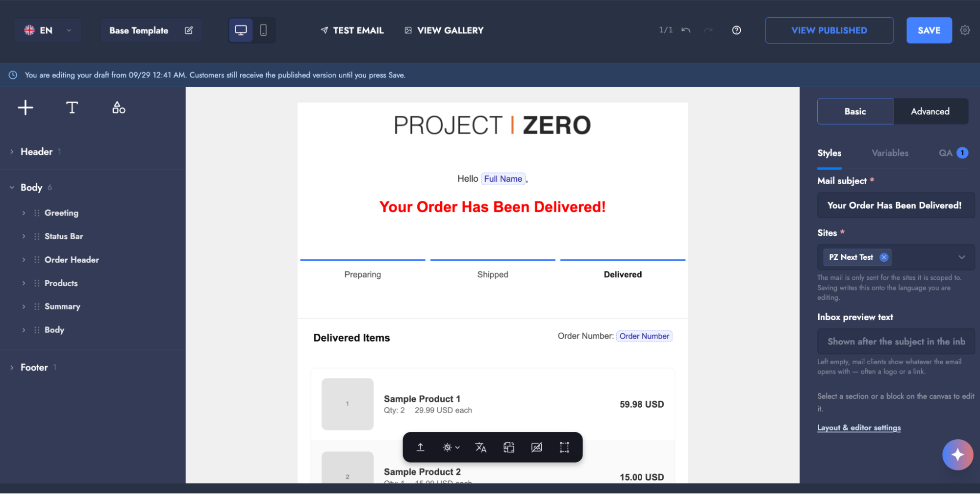Expand the Footer section
Image resolution: width=980 pixels, height=494 pixels.
12,368
